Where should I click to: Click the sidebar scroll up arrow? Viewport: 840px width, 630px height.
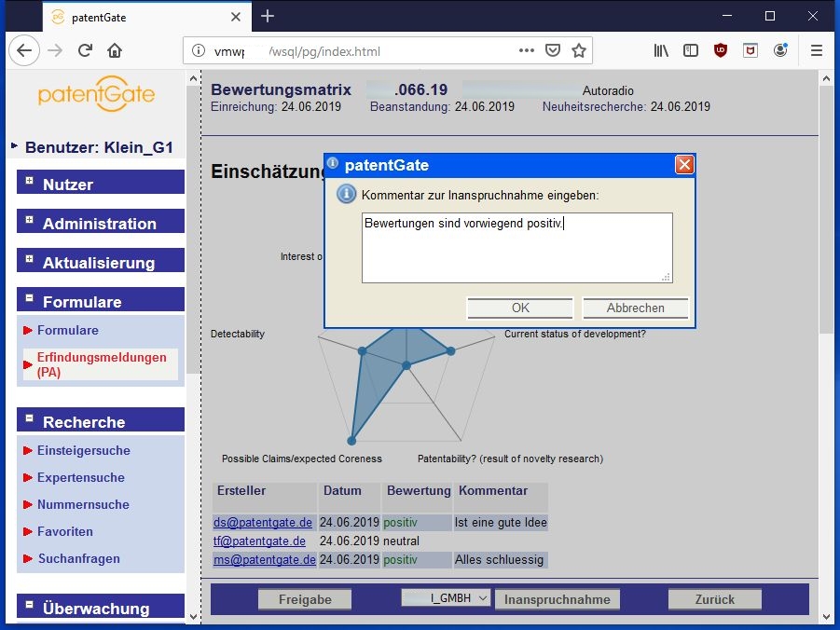point(193,78)
